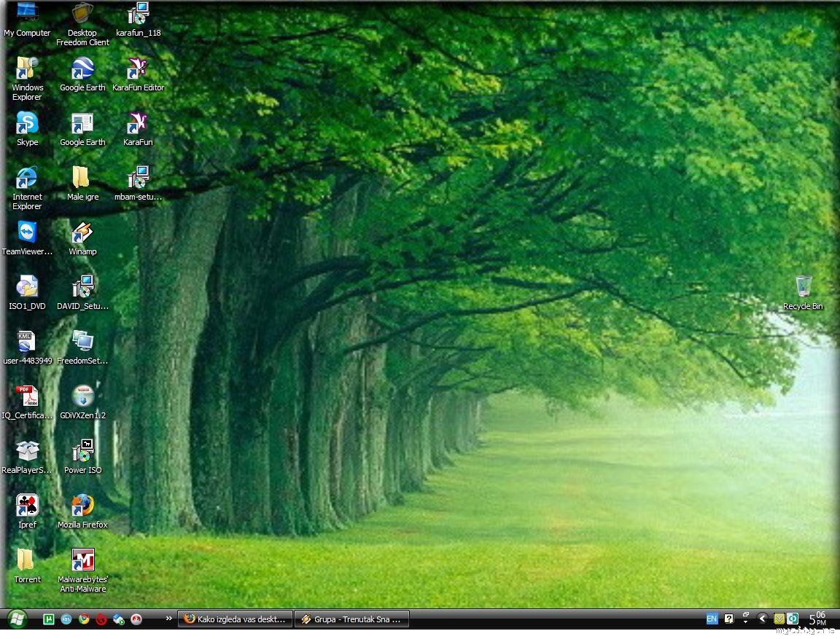
Task: Show hidden system tray icons arrow
Action: tap(762, 619)
